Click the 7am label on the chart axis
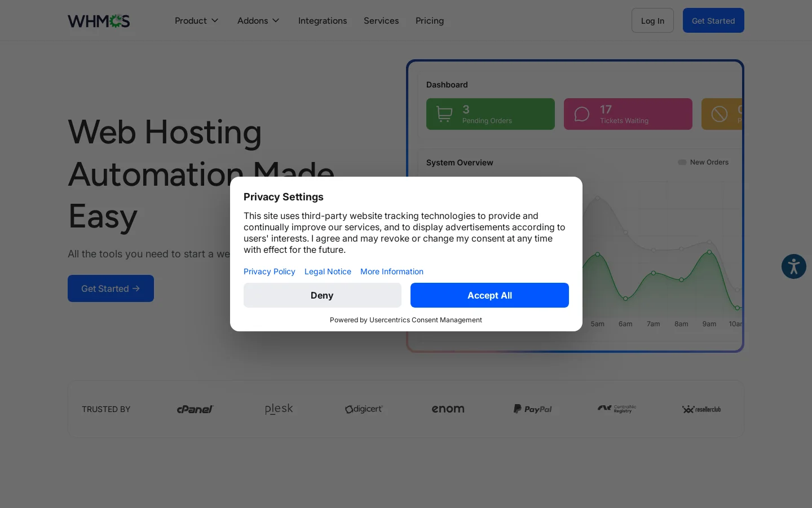Image resolution: width=812 pixels, height=508 pixels. (653, 324)
